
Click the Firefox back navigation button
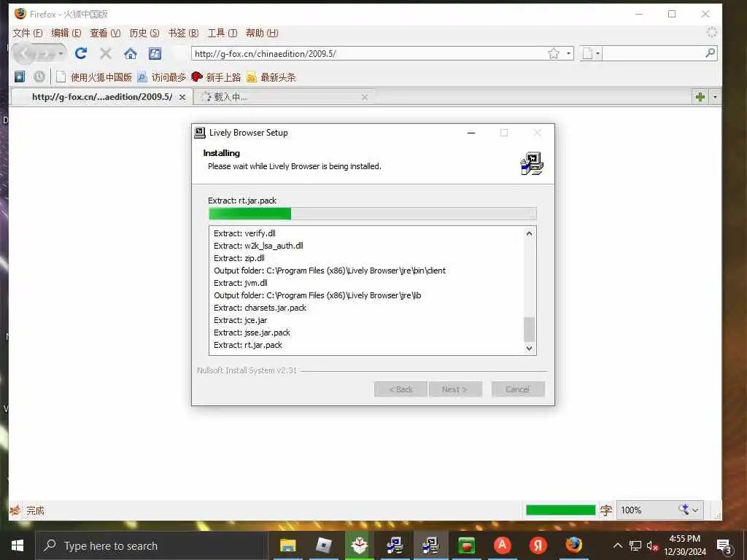click(25, 54)
